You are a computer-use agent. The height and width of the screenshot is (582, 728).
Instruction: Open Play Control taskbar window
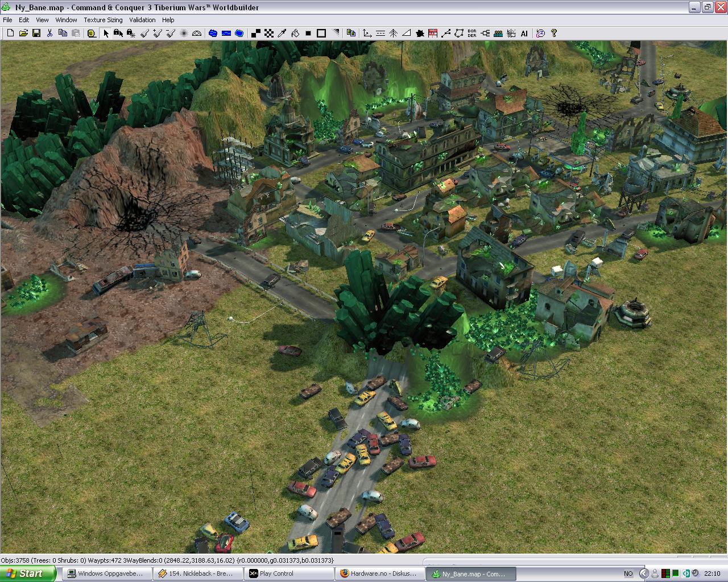point(289,573)
